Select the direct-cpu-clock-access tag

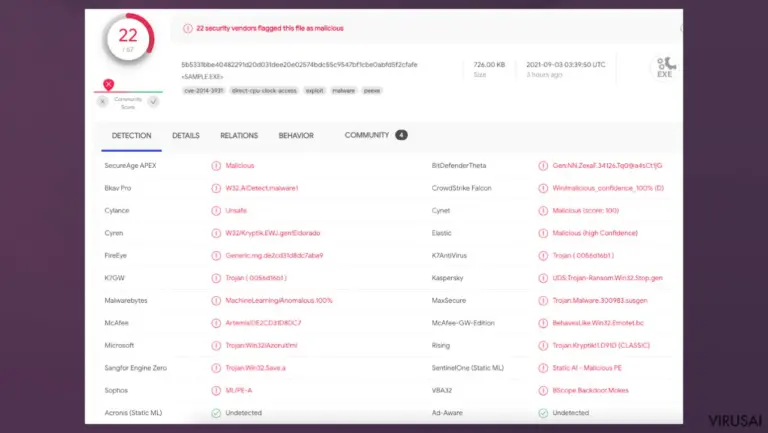264,91
